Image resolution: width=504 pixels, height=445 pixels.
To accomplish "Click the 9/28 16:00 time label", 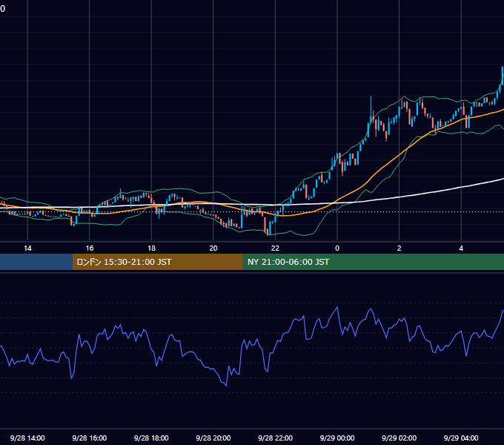I will 90,438.
